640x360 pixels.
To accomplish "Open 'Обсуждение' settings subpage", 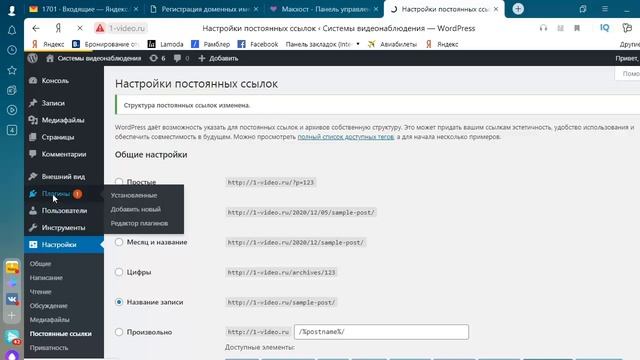I will (49, 306).
